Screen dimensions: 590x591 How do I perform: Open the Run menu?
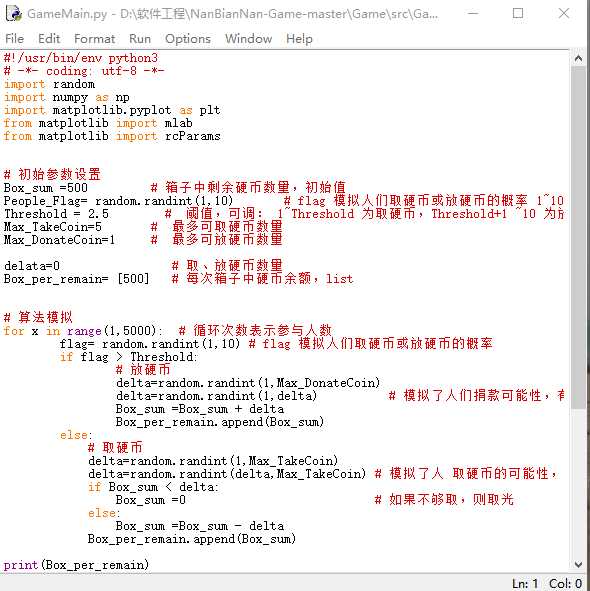tap(140, 39)
